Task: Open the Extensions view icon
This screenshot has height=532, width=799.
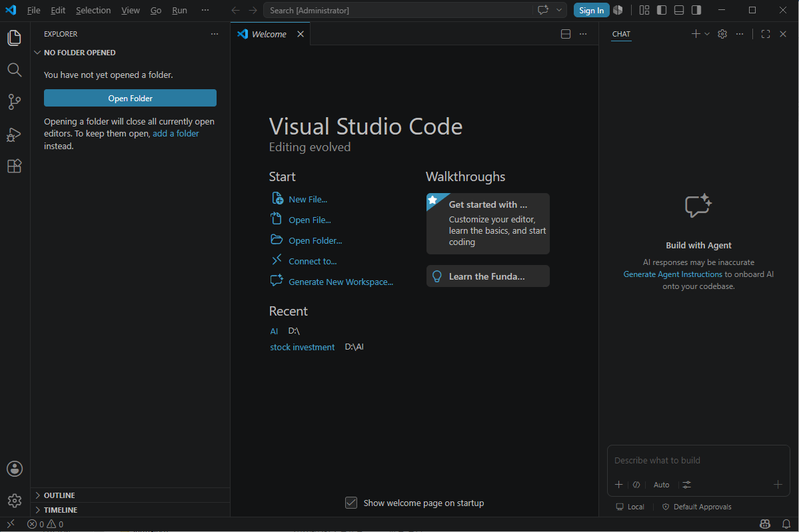Action: point(14,166)
